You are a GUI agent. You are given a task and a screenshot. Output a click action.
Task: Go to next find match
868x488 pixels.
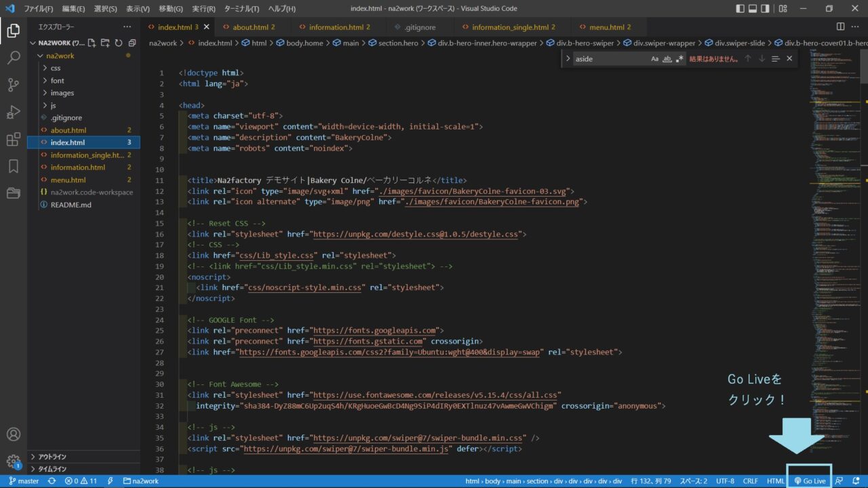coord(762,59)
